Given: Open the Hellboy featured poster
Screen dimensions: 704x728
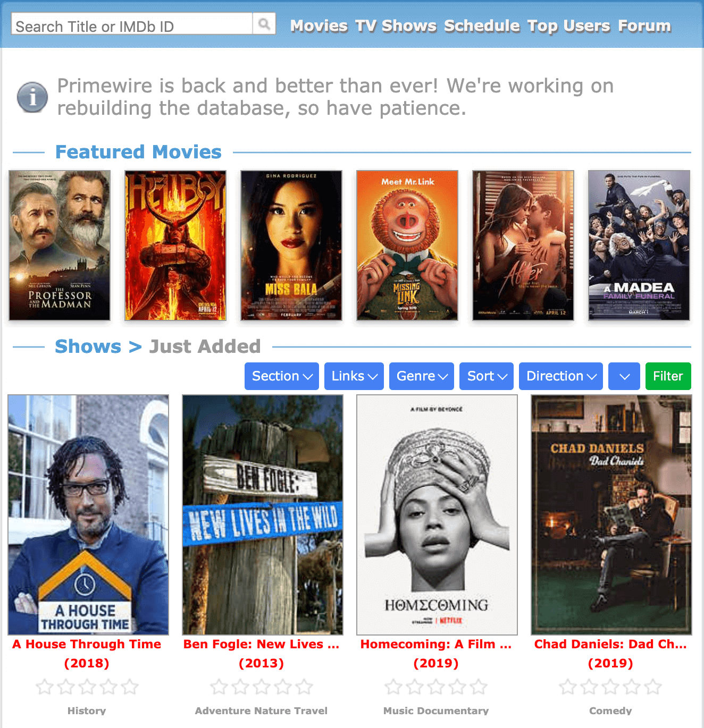Looking at the screenshot, I should 175,246.
